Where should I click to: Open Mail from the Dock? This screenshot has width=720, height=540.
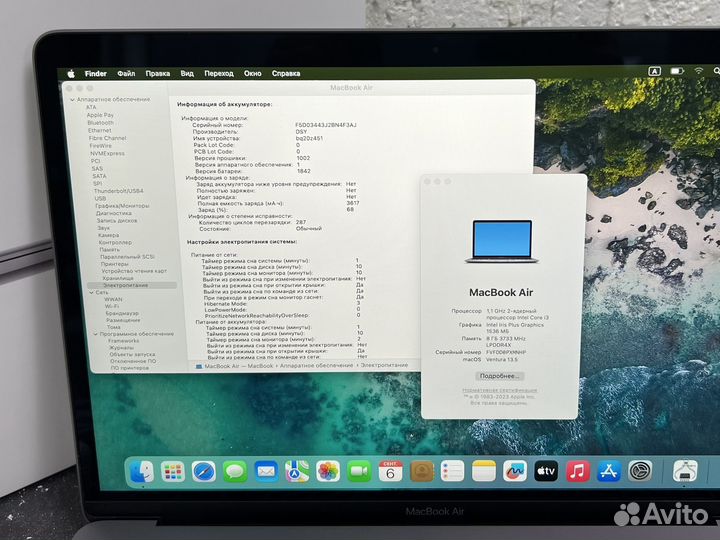(266, 472)
